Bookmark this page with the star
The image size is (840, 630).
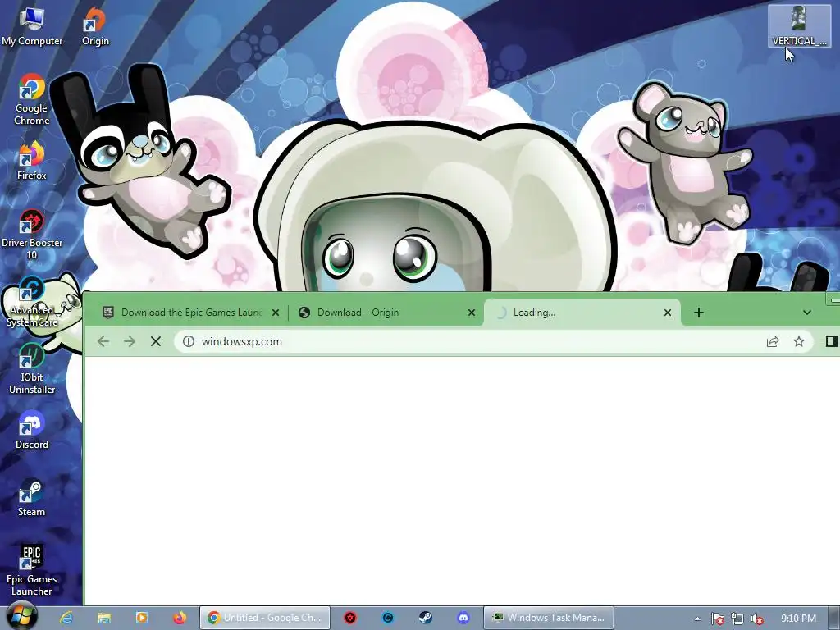[x=799, y=341]
